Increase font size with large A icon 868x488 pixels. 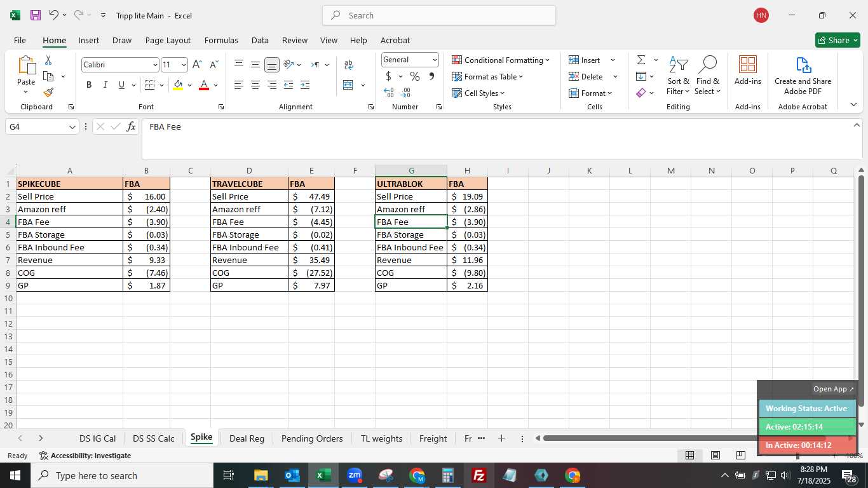[197, 65]
